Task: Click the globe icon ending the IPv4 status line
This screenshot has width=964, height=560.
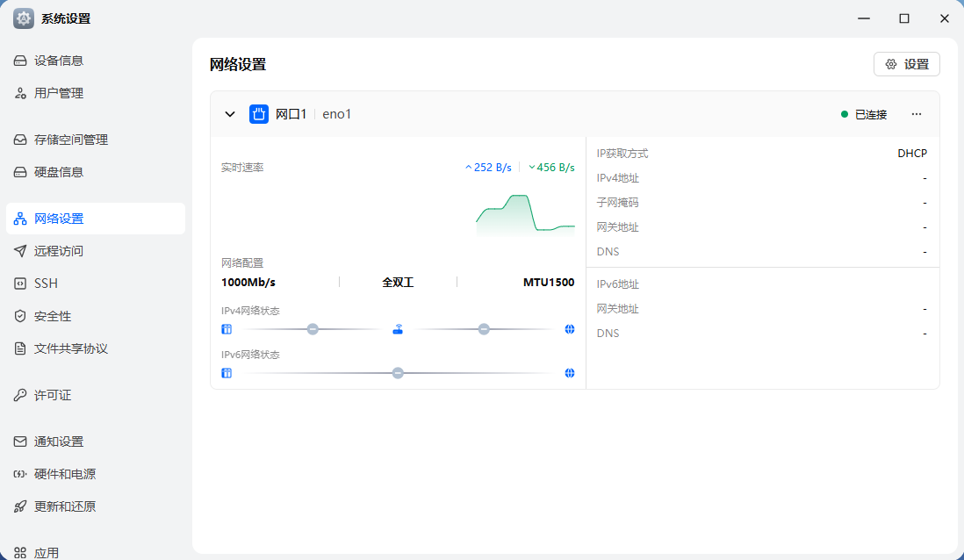Action: coord(570,328)
